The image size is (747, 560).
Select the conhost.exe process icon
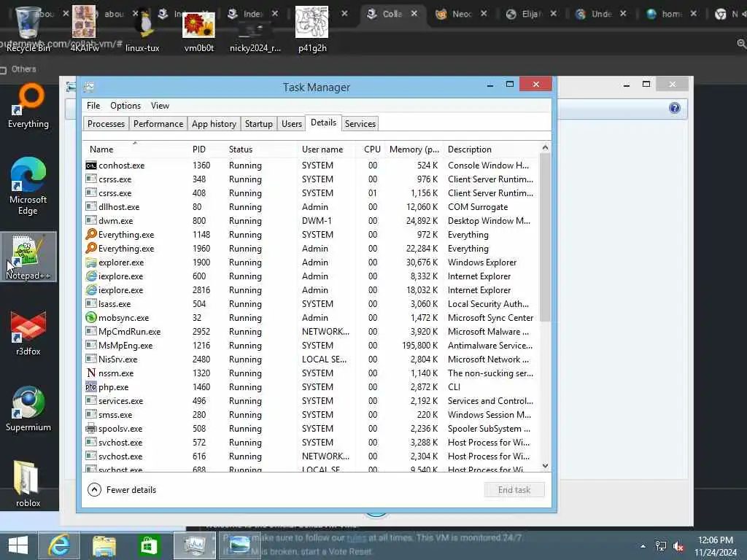tap(91, 166)
